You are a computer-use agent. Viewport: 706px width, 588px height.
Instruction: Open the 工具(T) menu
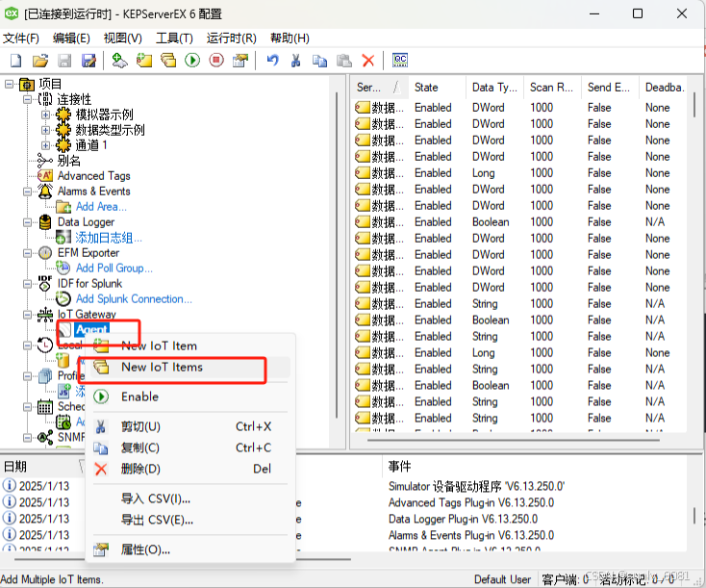point(174,38)
